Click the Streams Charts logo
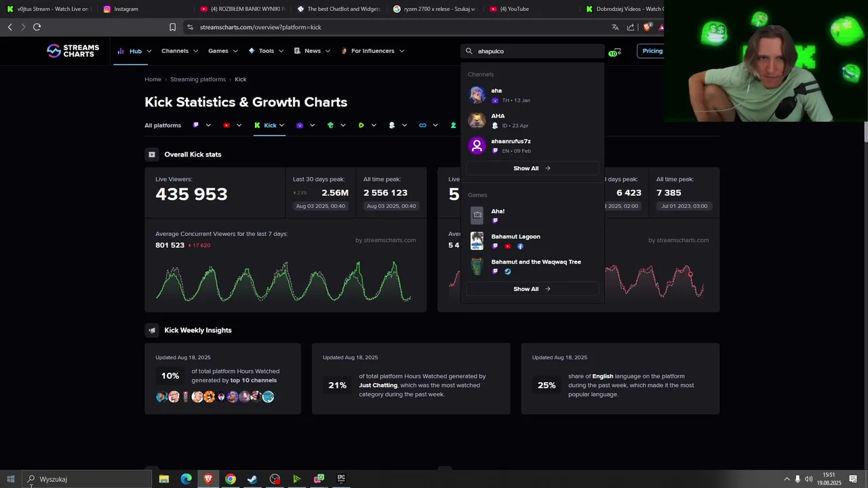The image size is (868, 488). pos(73,51)
